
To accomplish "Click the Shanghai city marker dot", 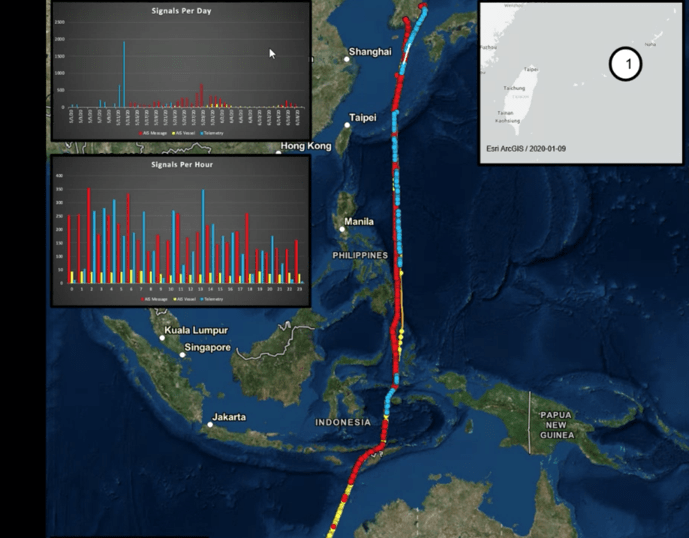I will (x=347, y=59).
